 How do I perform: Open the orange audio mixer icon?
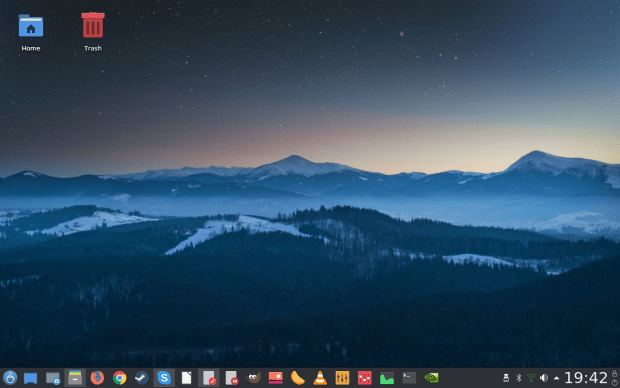pos(342,378)
